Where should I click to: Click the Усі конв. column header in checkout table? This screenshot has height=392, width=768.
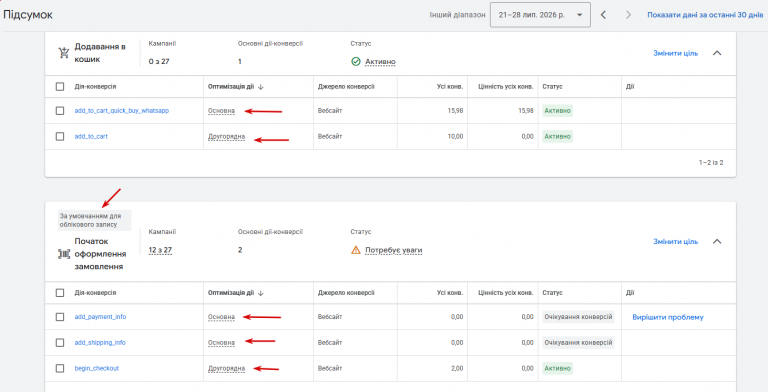click(x=450, y=293)
